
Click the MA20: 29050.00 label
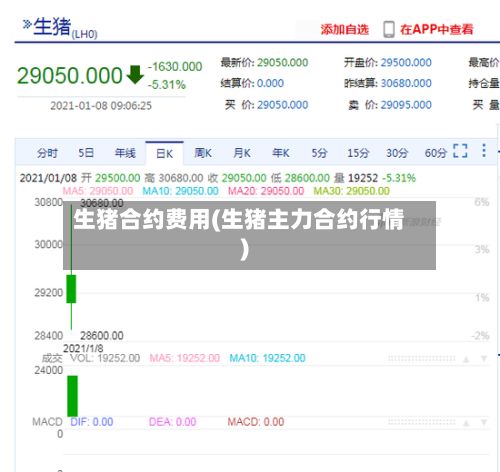click(x=266, y=191)
